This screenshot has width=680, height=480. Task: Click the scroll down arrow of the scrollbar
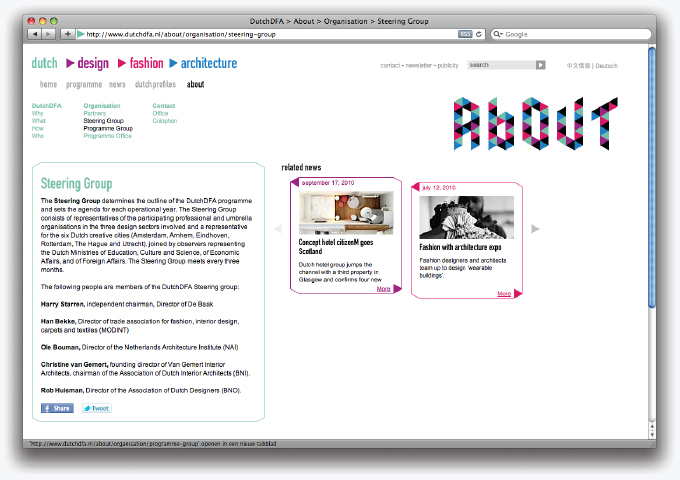[x=652, y=434]
